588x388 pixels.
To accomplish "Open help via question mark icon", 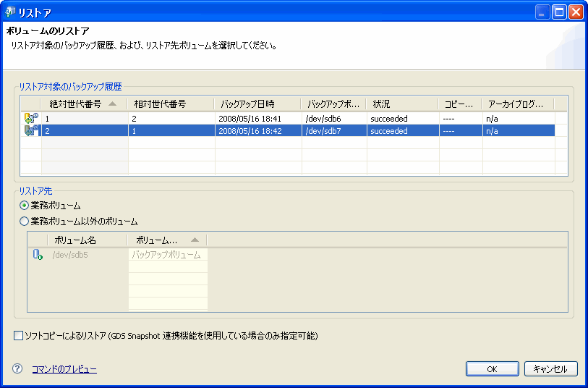I will (17, 368).
